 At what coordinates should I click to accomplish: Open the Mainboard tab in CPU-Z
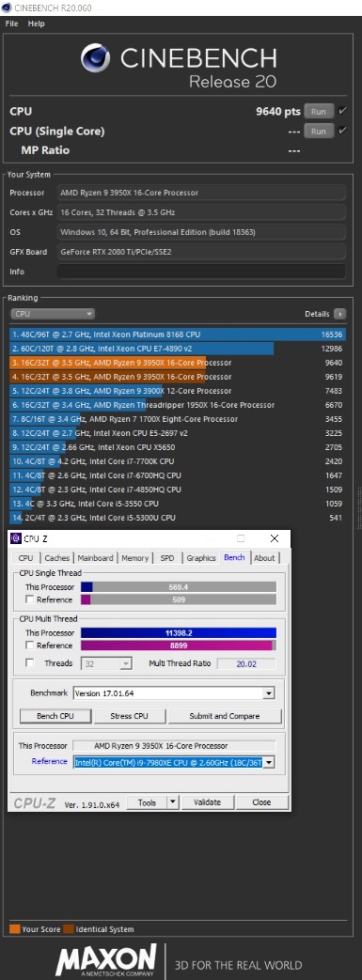tap(95, 558)
